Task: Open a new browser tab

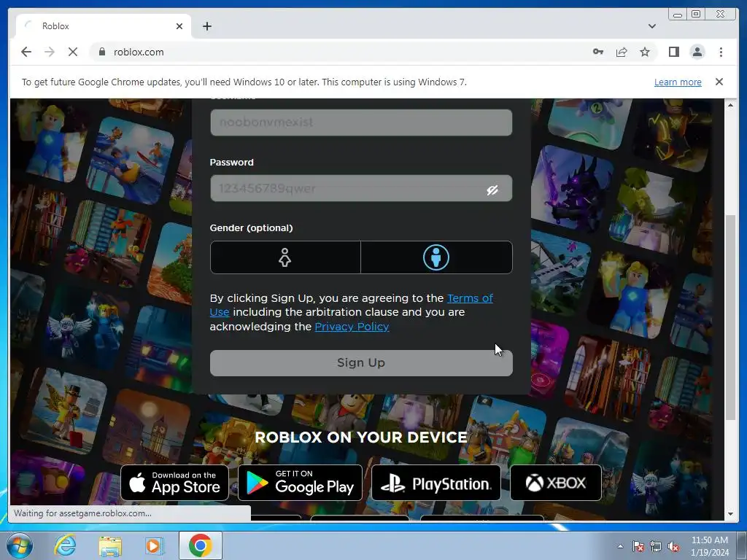Action: (x=206, y=26)
